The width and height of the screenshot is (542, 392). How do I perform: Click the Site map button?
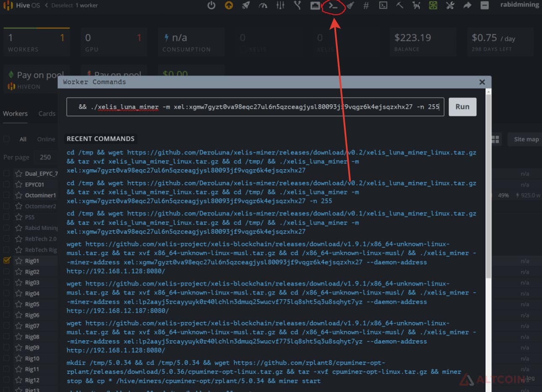coord(526,139)
